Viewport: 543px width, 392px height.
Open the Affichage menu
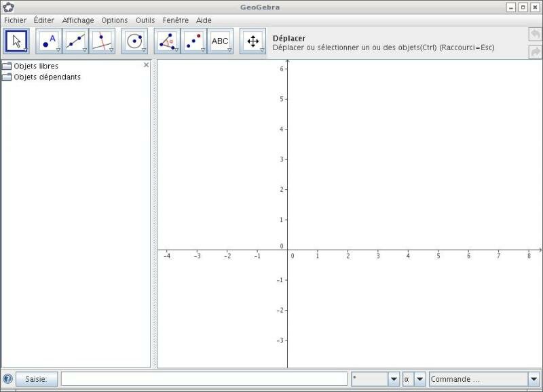[78, 20]
